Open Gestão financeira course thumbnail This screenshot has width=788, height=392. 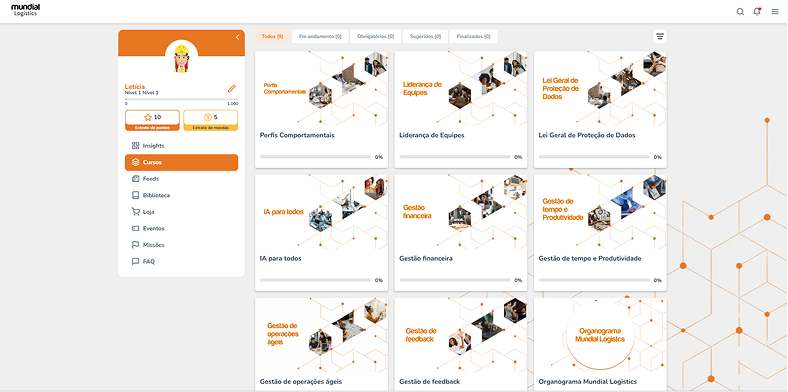click(x=461, y=212)
